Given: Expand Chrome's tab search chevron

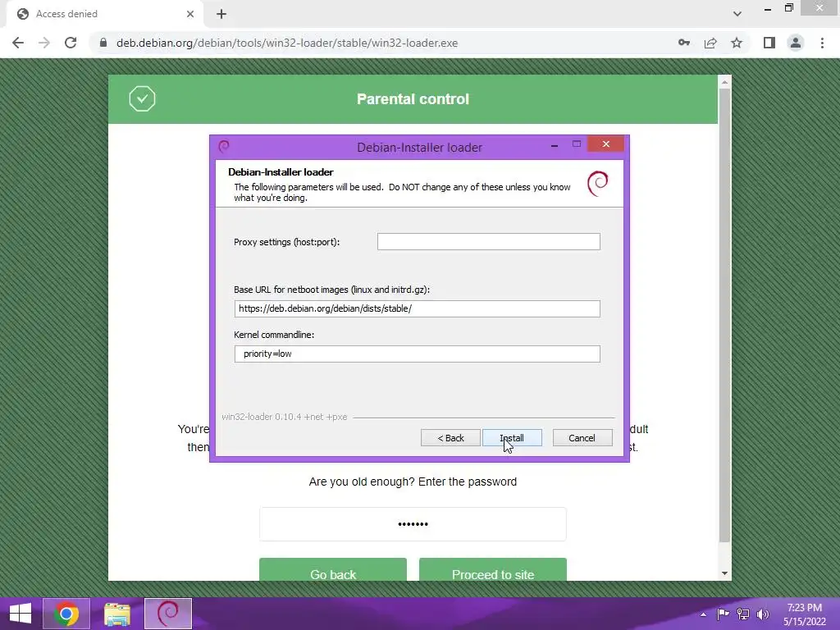Looking at the screenshot, I should click(737, 14).
